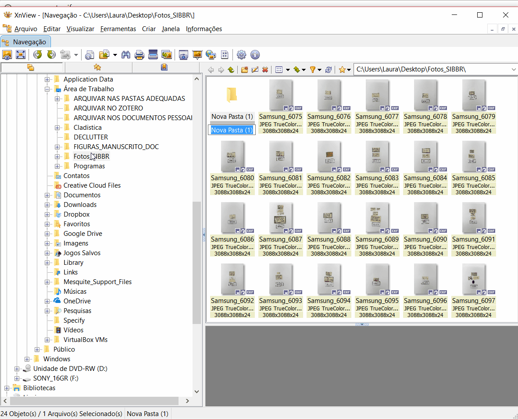The image size is (518, 420).
Task: Click the filter funnel icon
Action: [313, 70]
